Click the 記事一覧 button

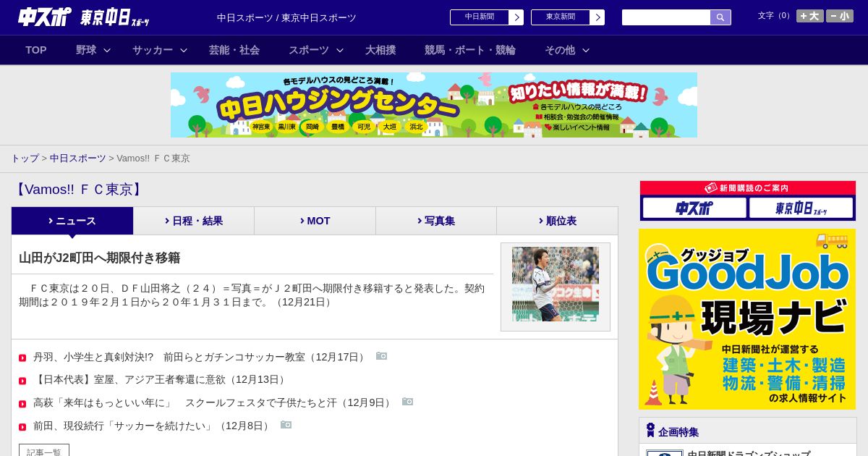[x=44, y=452]
